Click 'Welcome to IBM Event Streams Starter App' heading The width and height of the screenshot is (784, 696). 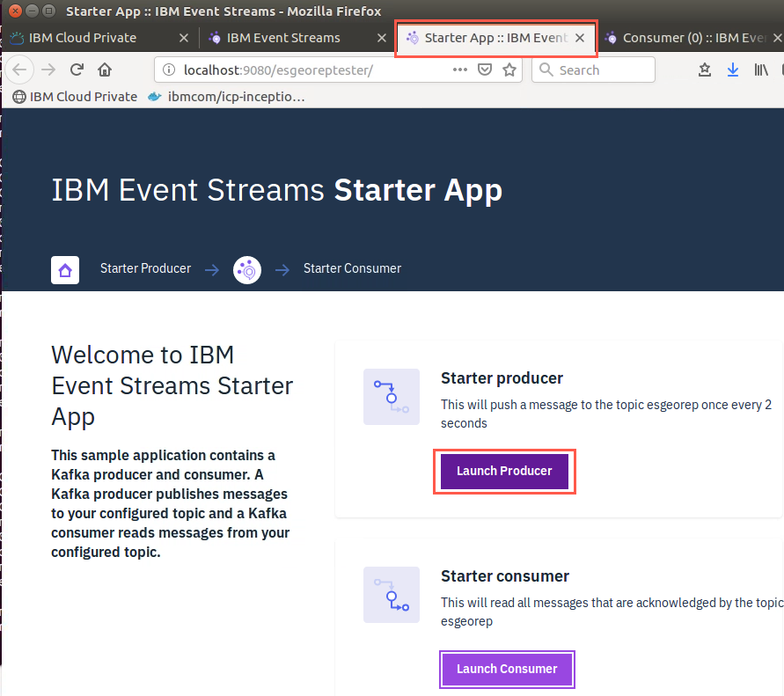point(172,386)
